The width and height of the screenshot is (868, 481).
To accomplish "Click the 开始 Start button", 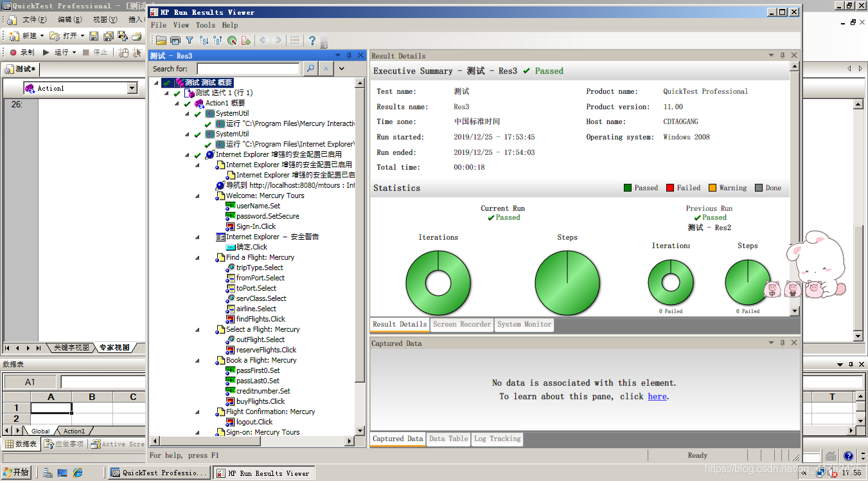I will (15, 473).
